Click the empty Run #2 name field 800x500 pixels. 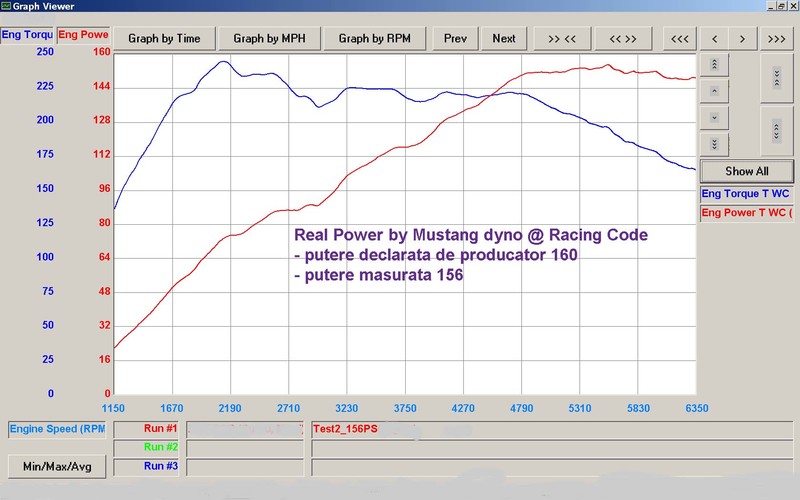point(552,448)
